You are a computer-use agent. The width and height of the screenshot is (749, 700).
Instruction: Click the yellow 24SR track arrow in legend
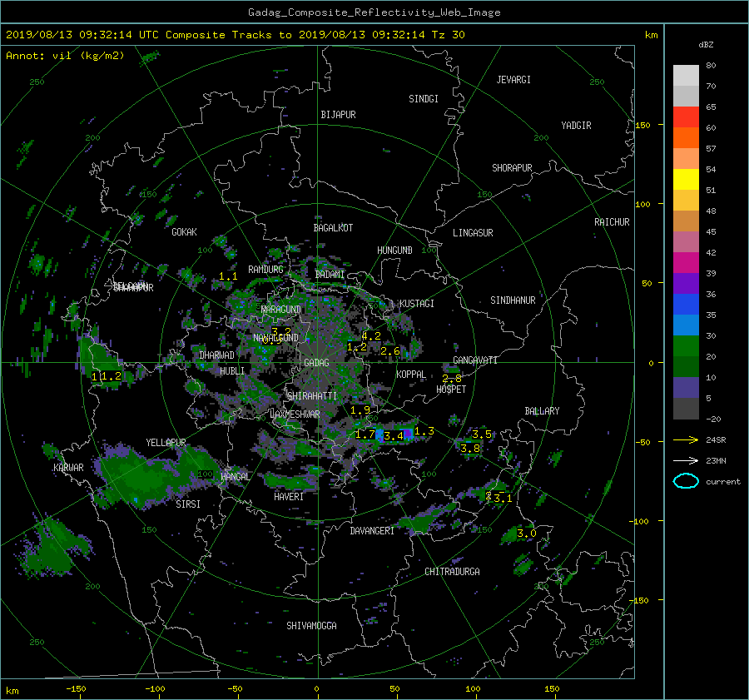tap(686, 439)
